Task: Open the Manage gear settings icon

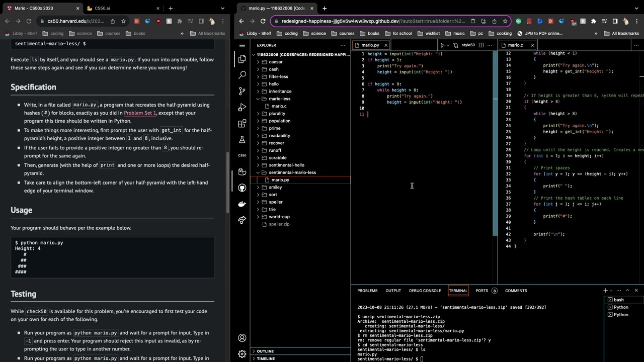Action: (x=242, y=353)
